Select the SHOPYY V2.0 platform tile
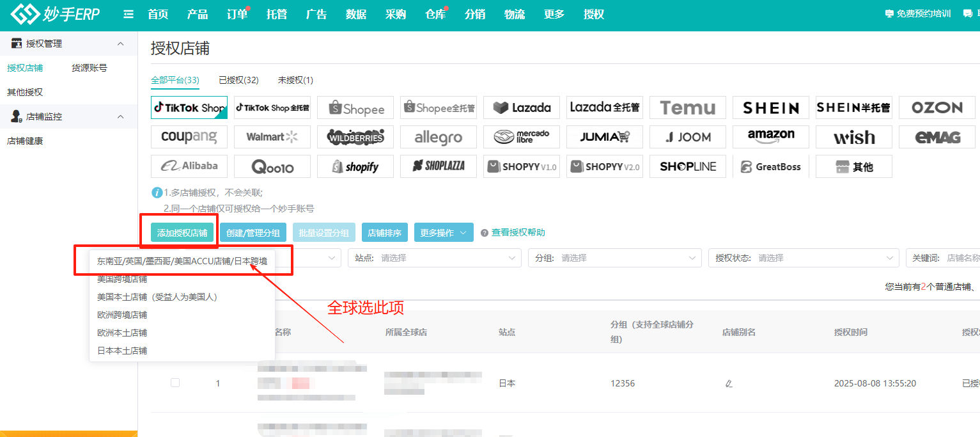The image size is (980, 437). [x=605, y=166]
